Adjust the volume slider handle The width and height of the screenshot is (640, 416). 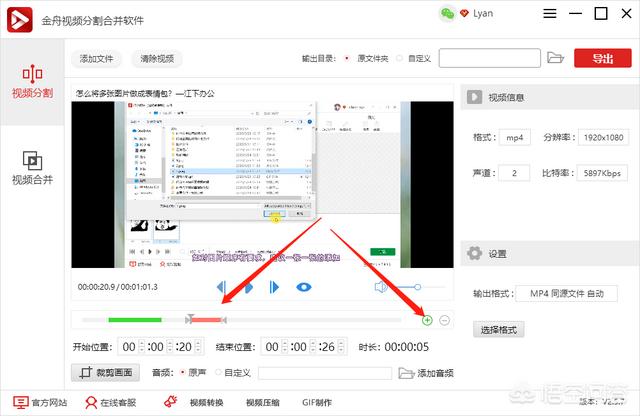click(x=417, y=287)
